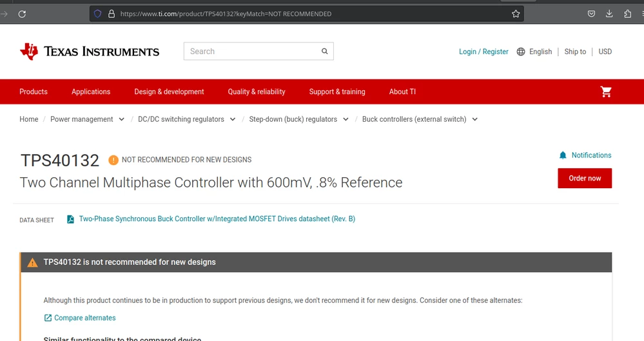This screenshot has height=341, width=644.
Task: Click the Login / Register link
Action: point(483,52)
